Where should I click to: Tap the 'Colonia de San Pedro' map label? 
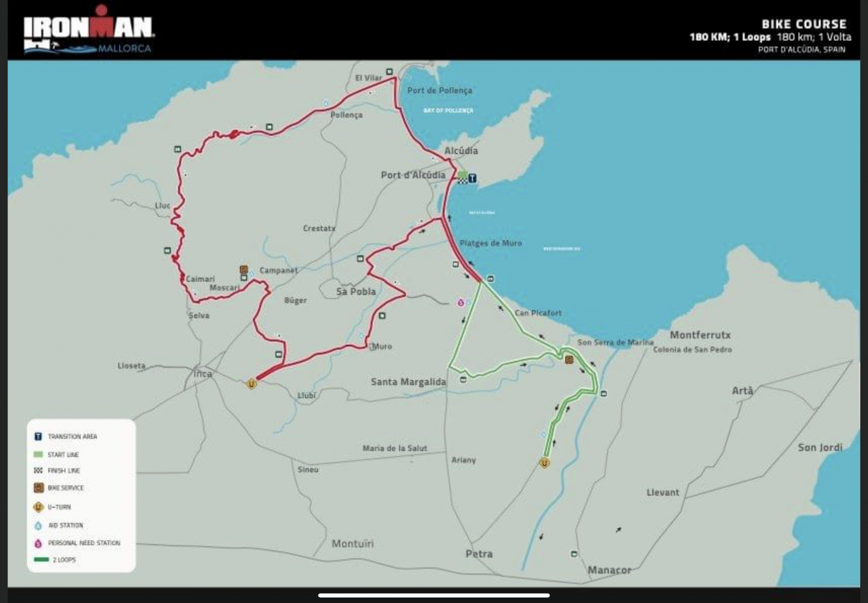coord(692,350)
